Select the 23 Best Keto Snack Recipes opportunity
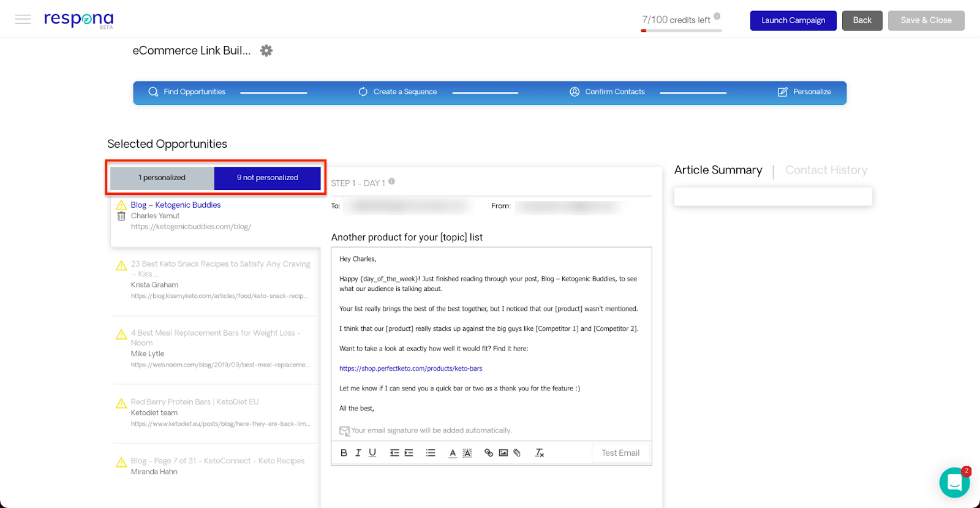The width and height of the screenshot is (980, 508). [221, 269]
